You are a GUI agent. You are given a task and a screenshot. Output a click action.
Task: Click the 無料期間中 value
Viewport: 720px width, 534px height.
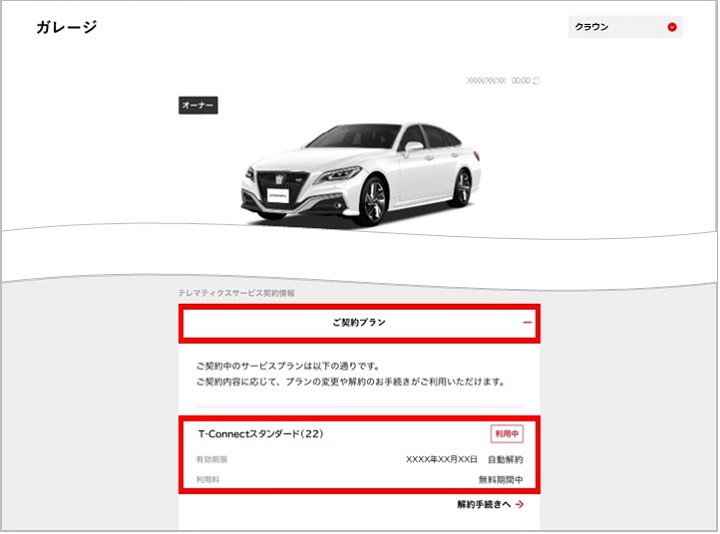(501, 480)
